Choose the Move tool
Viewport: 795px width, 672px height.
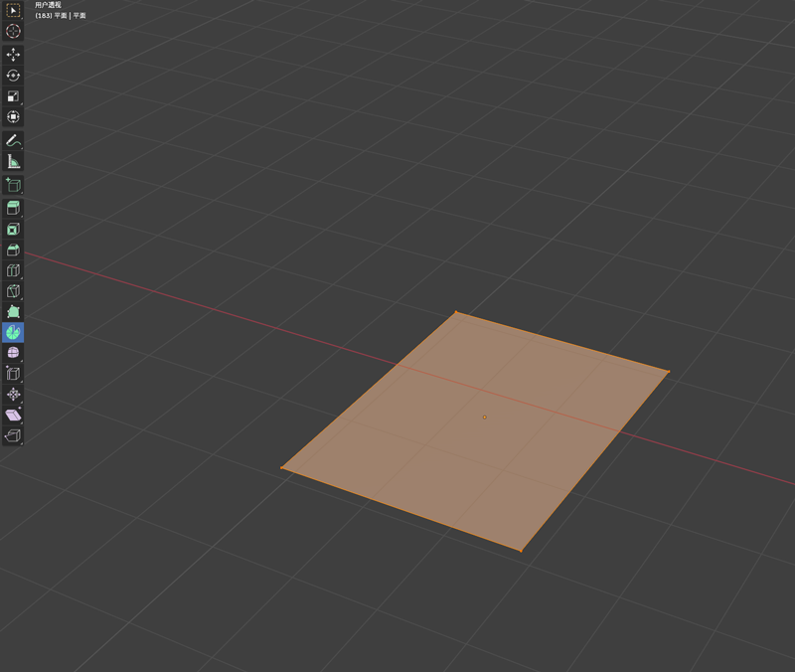coord(14,55)
